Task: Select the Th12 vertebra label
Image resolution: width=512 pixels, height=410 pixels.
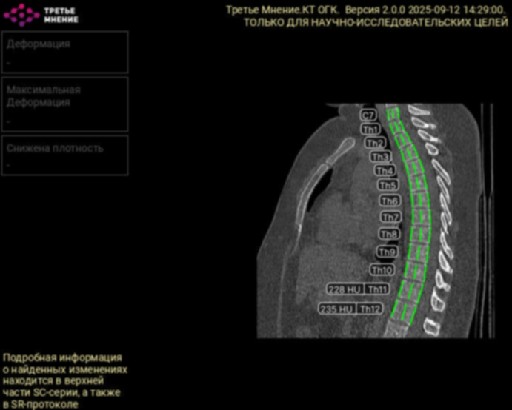Action: [369, 309]
